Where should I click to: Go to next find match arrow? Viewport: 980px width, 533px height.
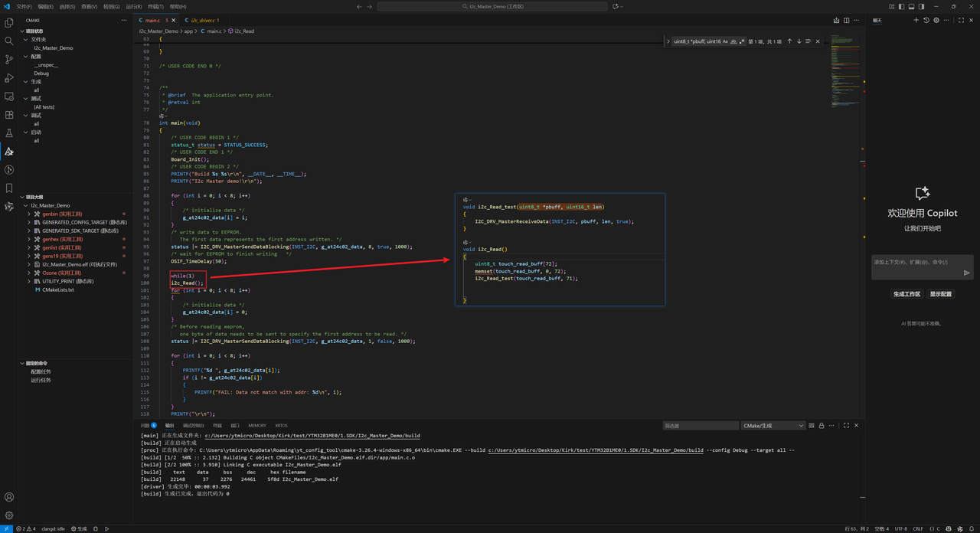(799, 41)
